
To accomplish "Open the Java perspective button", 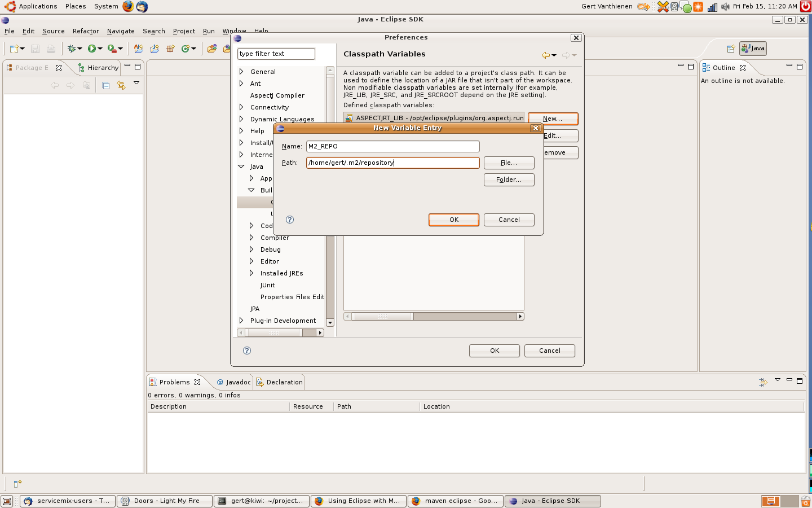I will point(753,49).
